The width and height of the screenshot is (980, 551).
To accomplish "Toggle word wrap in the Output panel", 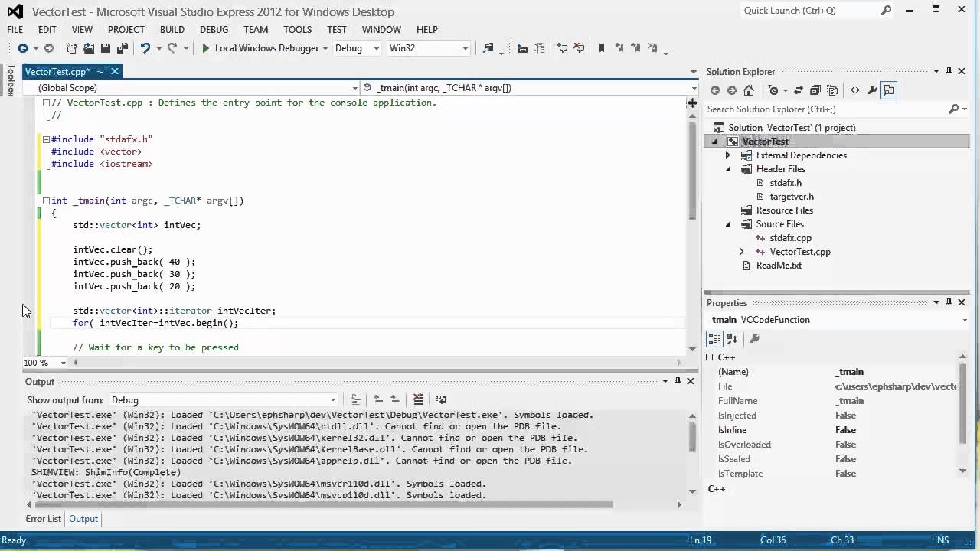I will pos(441,399).
